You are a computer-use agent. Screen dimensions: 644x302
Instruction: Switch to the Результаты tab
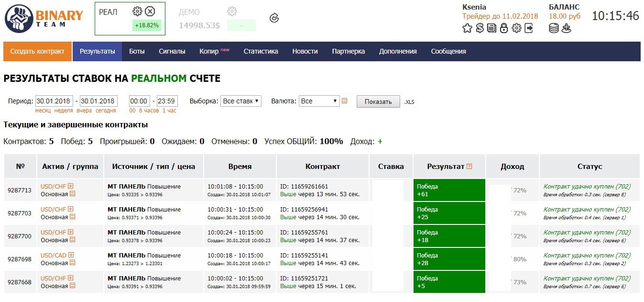pyautogui.click(x=98, y=51)
